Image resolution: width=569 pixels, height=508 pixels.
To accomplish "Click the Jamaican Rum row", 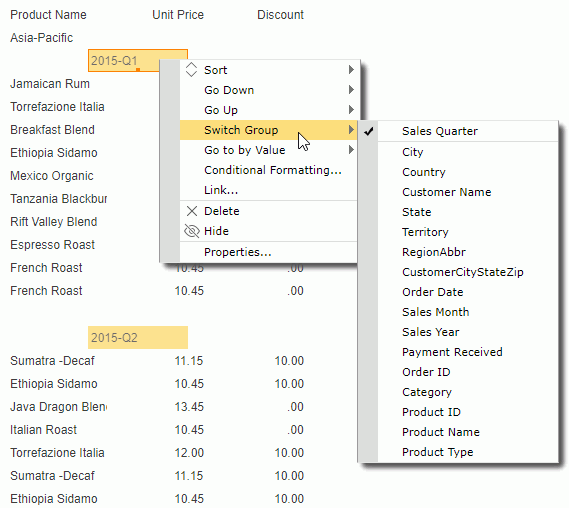I will (50, 84).
